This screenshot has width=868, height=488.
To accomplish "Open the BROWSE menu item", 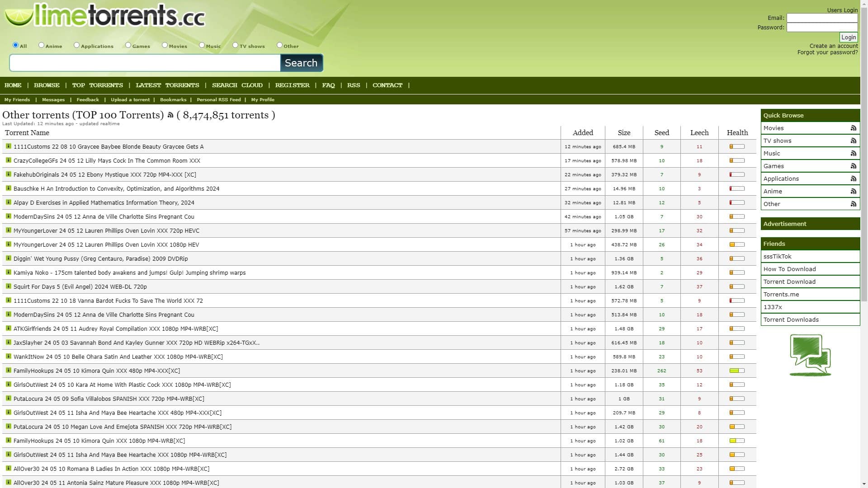I will (x=47, y=85).
